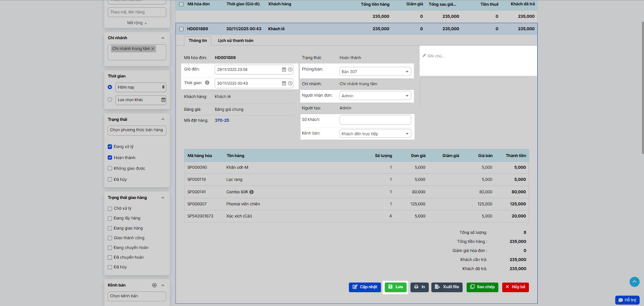Click item code SP542001873
This screenshot has height=306, width=644.
tap(200, 216)
